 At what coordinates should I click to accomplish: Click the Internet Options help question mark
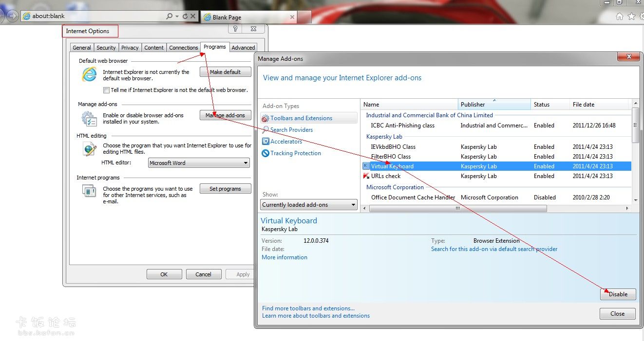pyautogui.click(x=235, y=29)
